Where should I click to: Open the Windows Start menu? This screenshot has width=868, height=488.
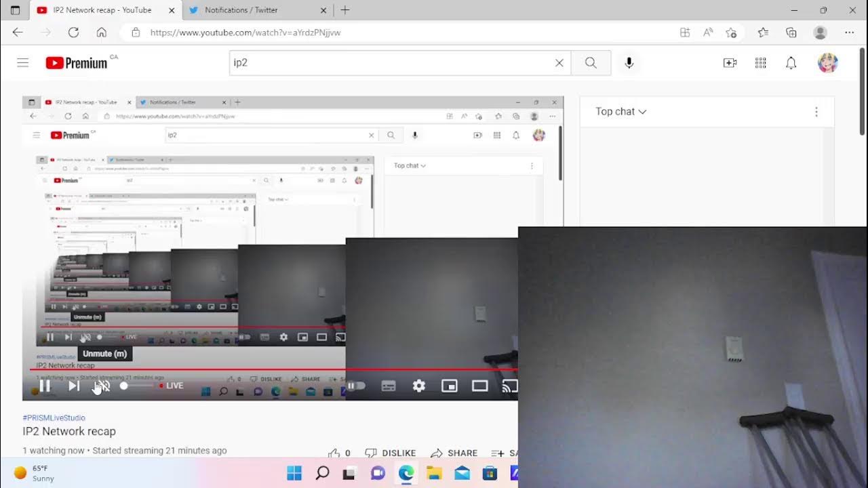pyautogui.click(x=294, y=473)
